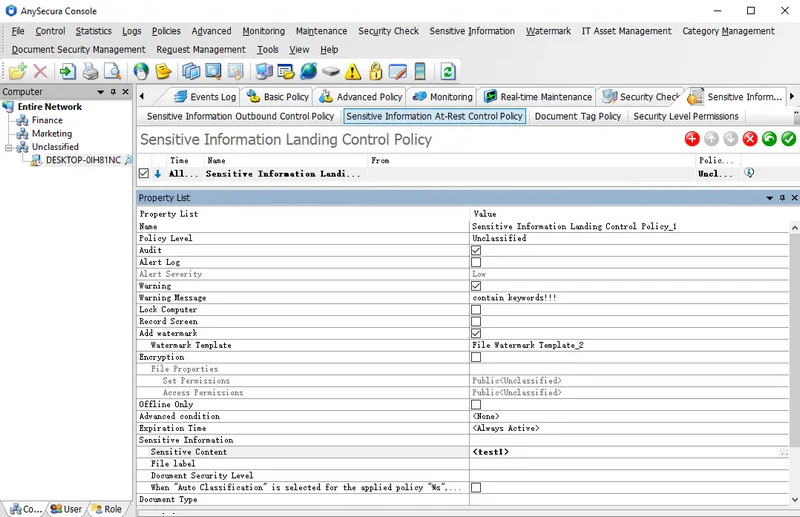The width and height of the screenshot is (800, 517).
Task: Click the green undo arrow circle
Action: [x=769, y=139]
